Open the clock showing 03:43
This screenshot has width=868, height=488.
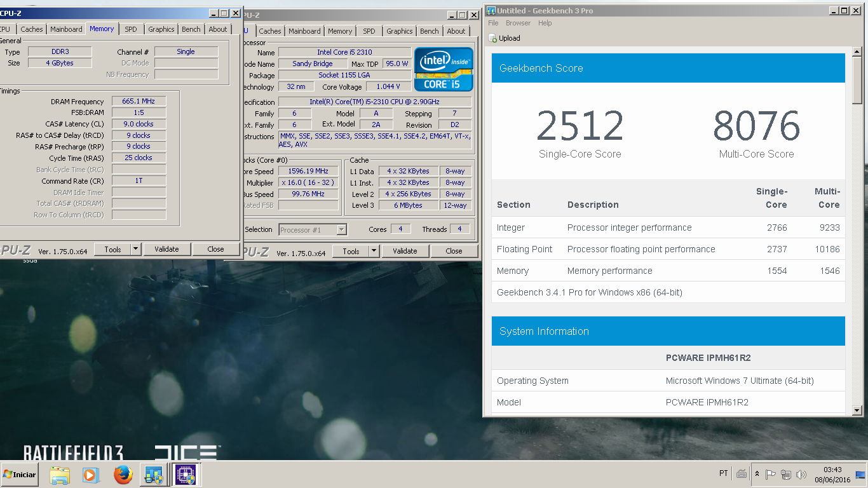pyautogui.click(x=832, y=475)
